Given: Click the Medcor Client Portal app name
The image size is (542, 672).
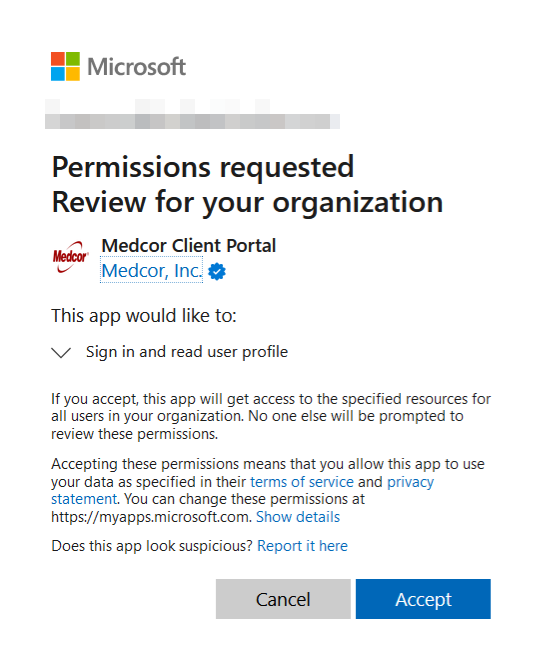Looking at the screenshot, I should tap(189, 246).
